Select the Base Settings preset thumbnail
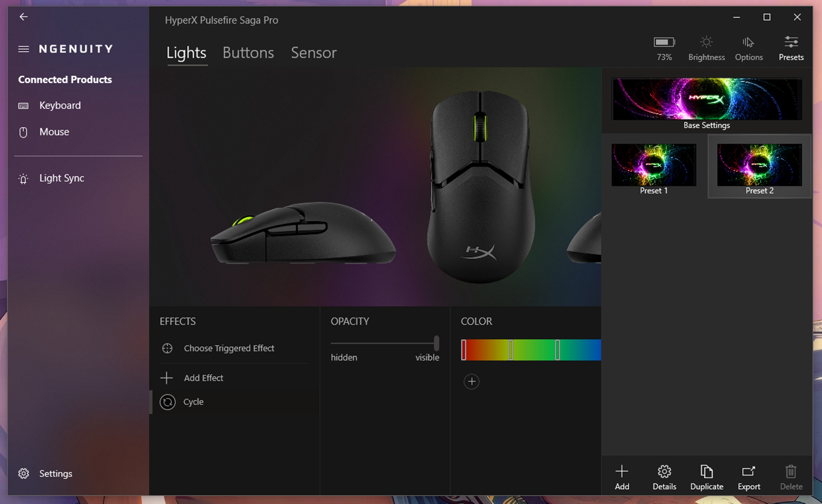 [x=707, y=99]
